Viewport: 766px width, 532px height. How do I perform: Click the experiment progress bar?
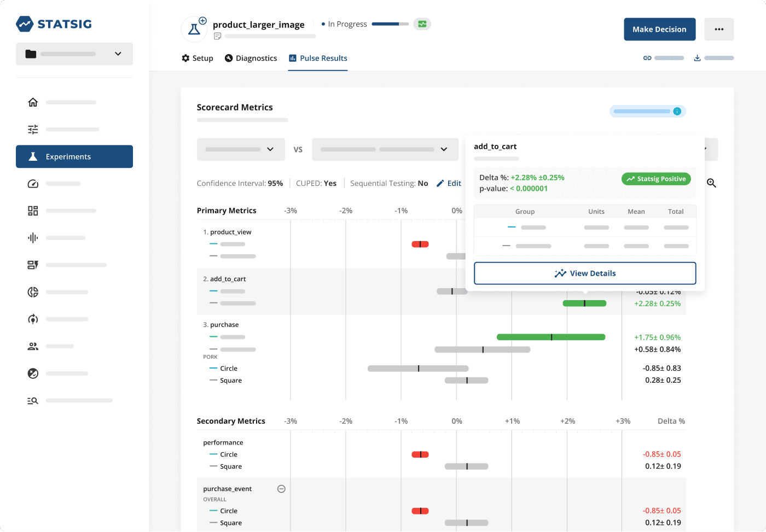(x=390, y=24)
